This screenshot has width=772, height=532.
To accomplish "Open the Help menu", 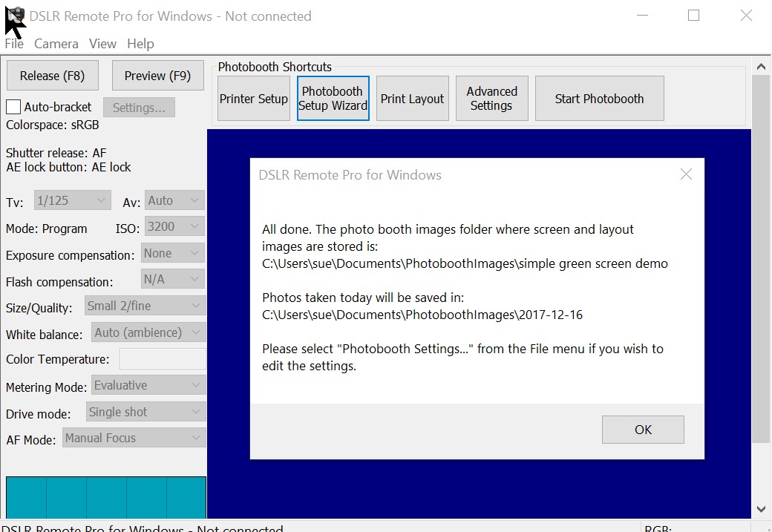I will 140,44.
